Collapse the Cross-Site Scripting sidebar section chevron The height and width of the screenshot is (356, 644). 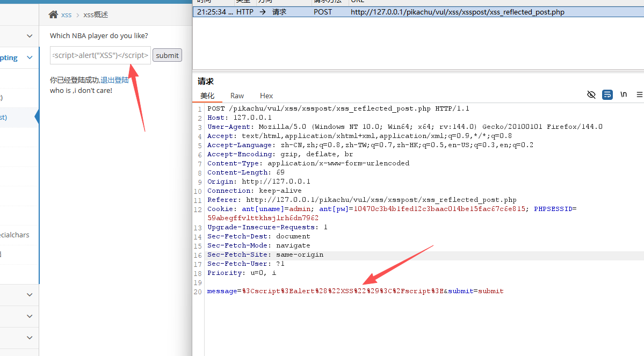30,57
